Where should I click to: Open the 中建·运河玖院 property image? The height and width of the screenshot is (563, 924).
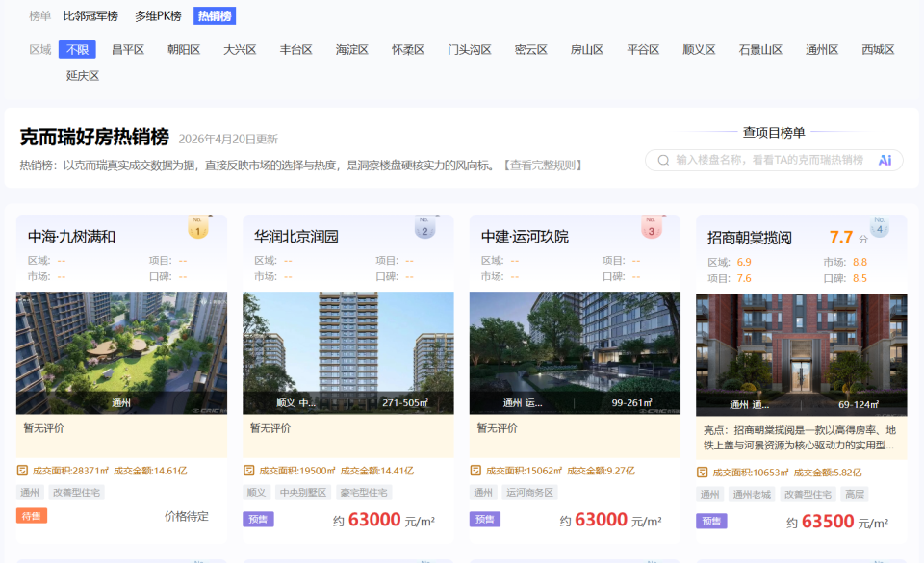[x=575, y=353]
